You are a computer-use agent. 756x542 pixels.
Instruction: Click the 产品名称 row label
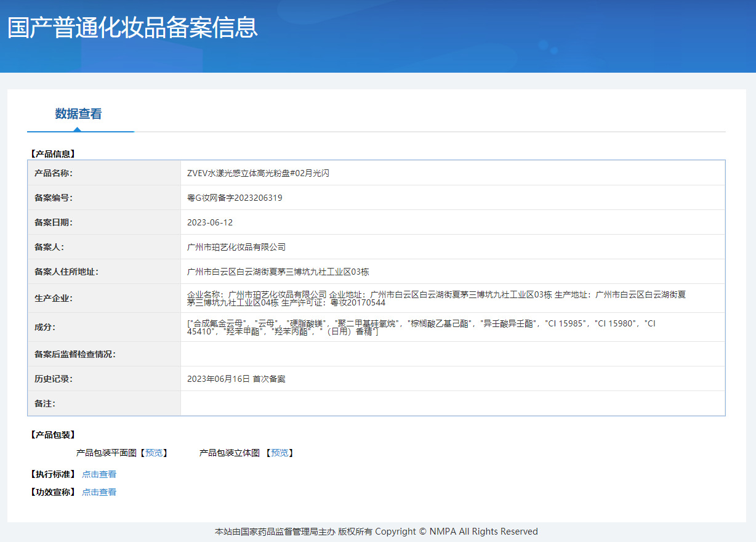pyautogui.click(x=54, y=173)
